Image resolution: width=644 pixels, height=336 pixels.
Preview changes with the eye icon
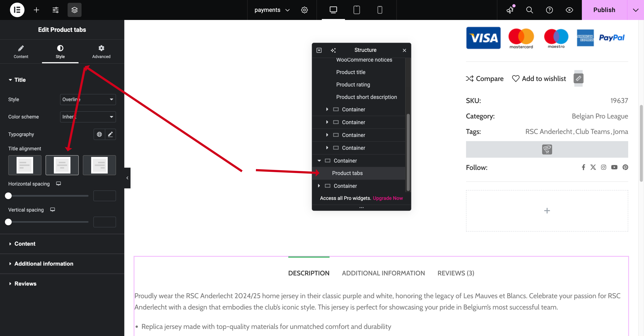(569, 10)
